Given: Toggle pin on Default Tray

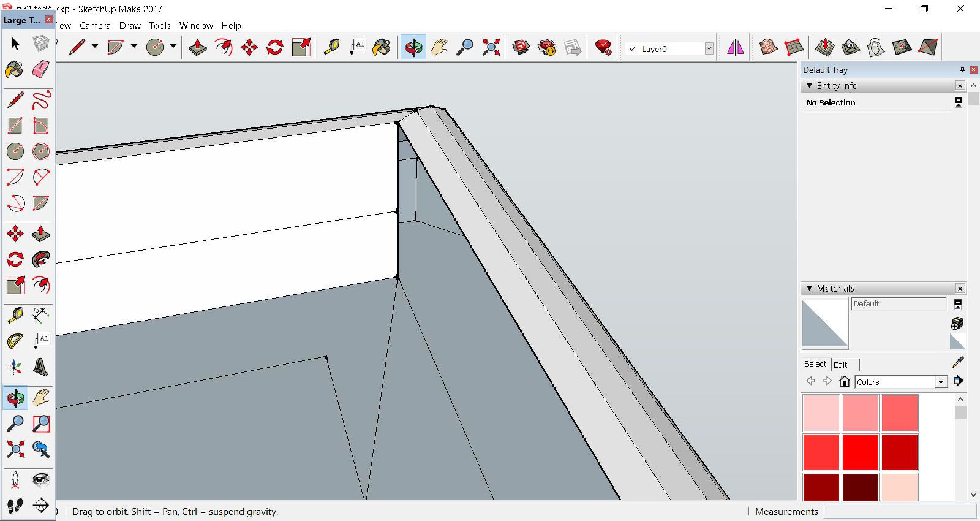Looking at the screenshot, I should (962, 70).
